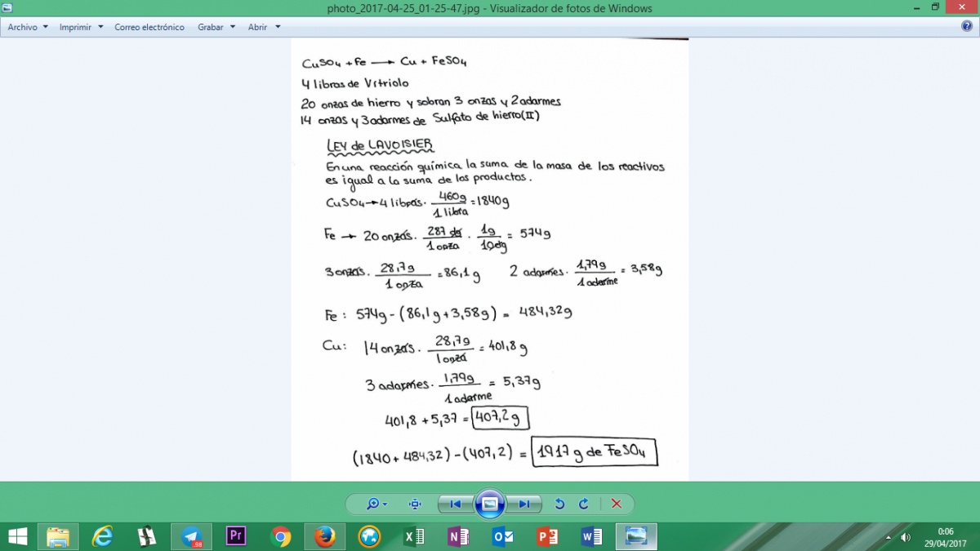Image resolution: width=980 pixels, height=551 pixels.
Task: Click the displayed chemistry notes image
Action: click(490, 260)
